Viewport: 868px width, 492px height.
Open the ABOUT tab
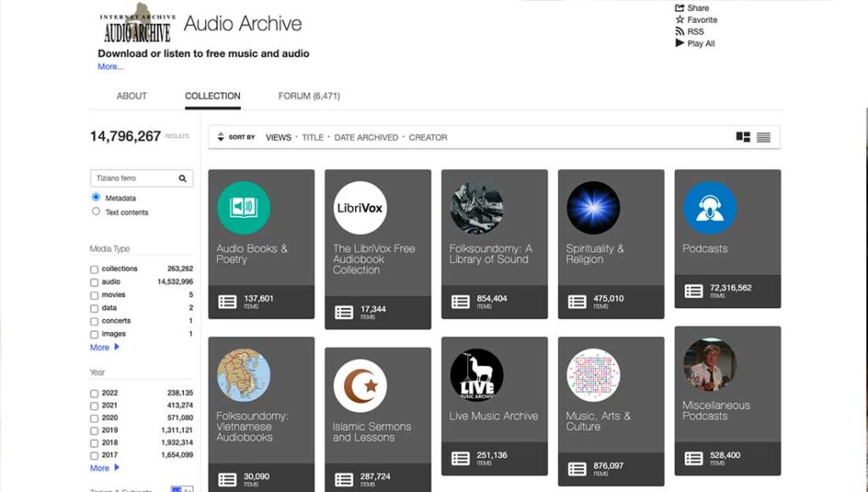tap(131, 96)
